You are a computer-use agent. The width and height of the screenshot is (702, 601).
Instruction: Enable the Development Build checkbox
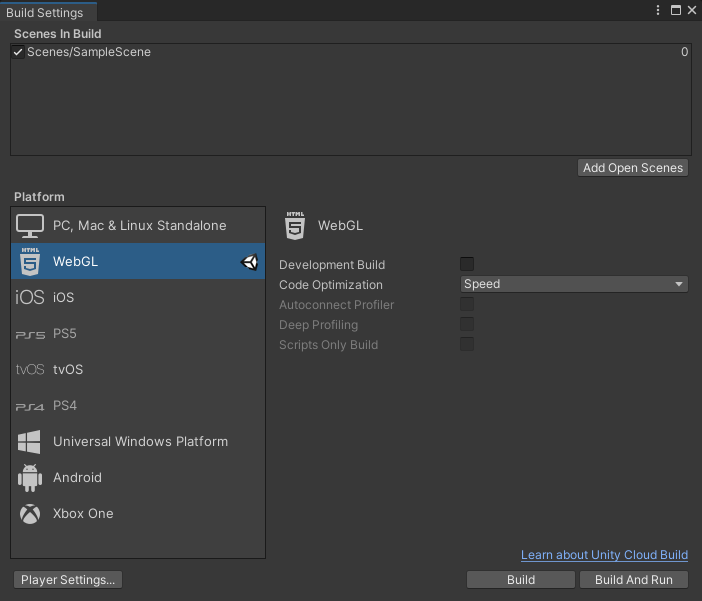point(467,264)
